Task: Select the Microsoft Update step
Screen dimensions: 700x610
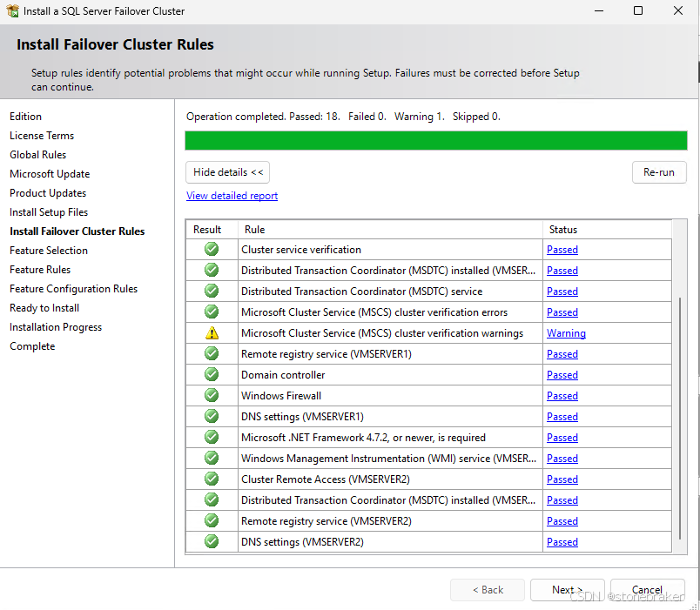Action: tap(50, 174)
